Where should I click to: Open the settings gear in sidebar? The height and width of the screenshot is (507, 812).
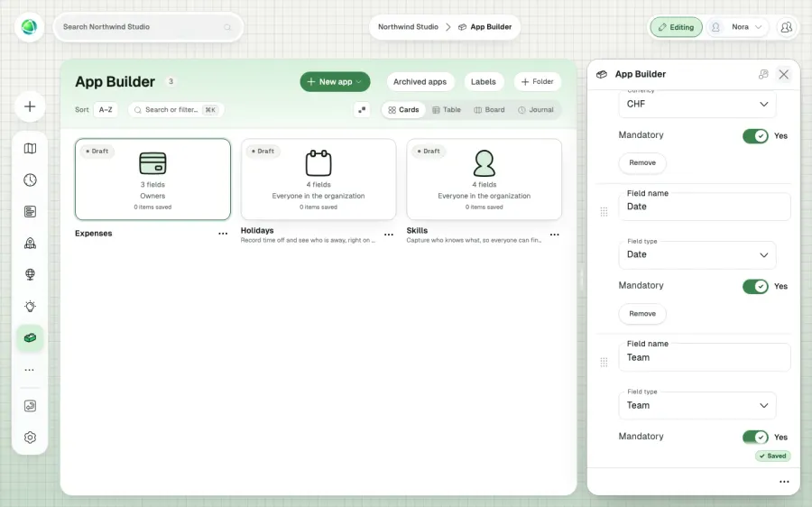coord(30,438)
